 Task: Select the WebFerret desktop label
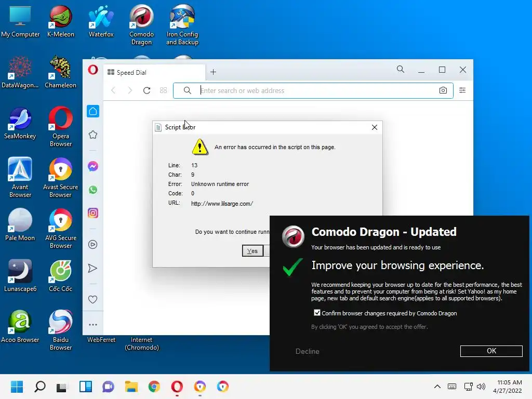click(x=101, y=340)
